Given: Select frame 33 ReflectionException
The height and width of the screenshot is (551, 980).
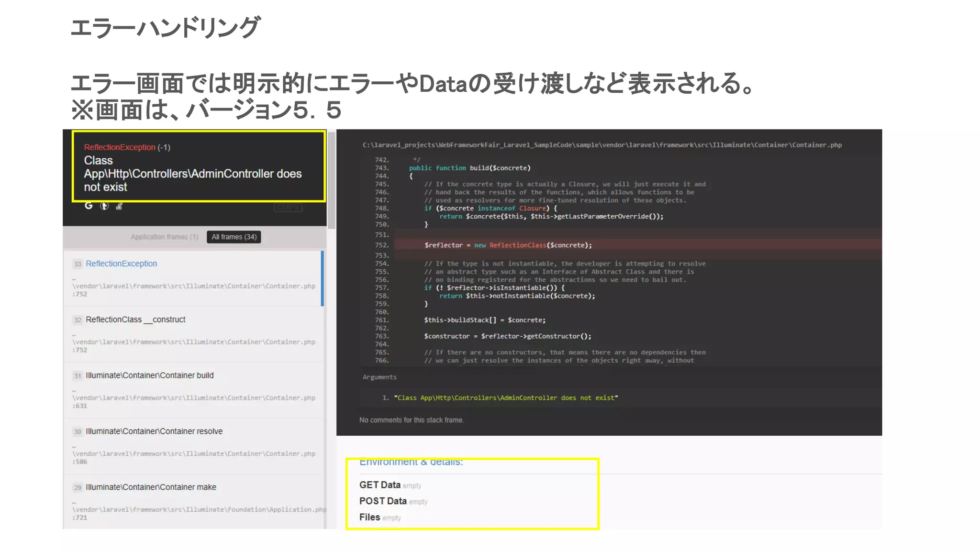Looking at the screenshot, I should click(193, 278).
